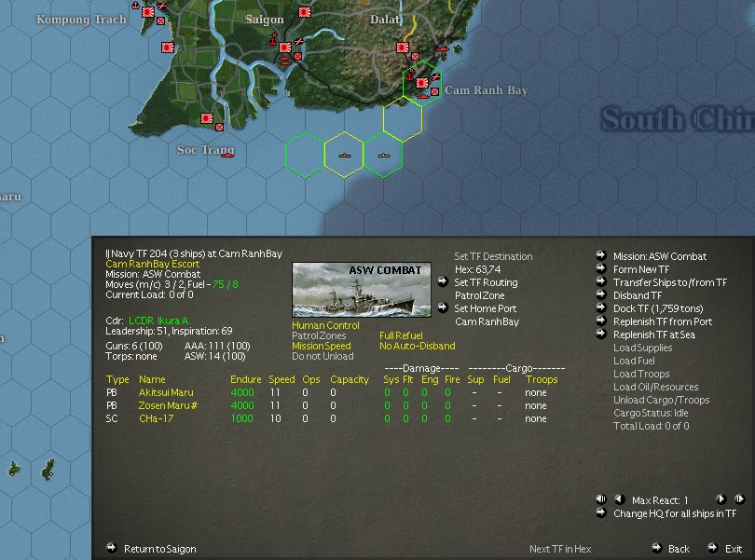Viewport: 755px width, 560px height.
Task: Change mission via Mission: ASW Combat
Action: [660, 256]
